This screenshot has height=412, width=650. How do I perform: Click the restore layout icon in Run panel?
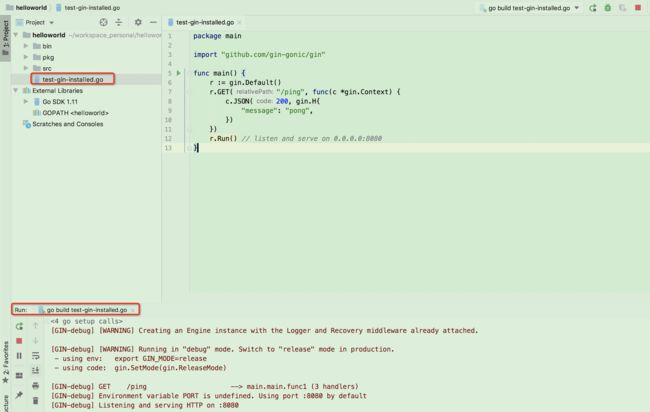coord(19,376)
